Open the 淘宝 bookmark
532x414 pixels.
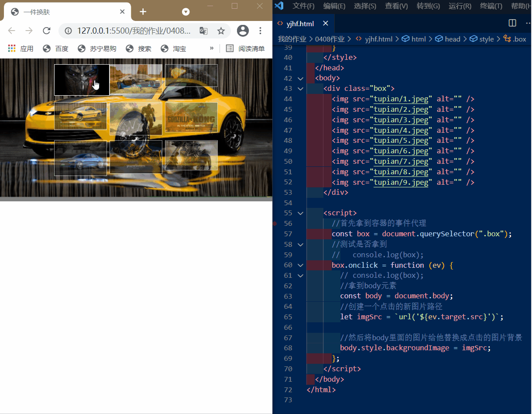tap(173, 48)
